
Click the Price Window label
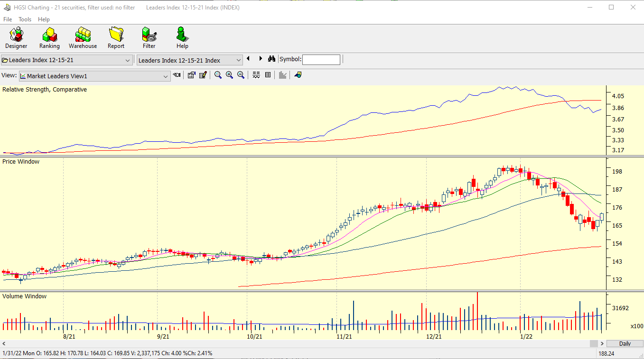21,162
